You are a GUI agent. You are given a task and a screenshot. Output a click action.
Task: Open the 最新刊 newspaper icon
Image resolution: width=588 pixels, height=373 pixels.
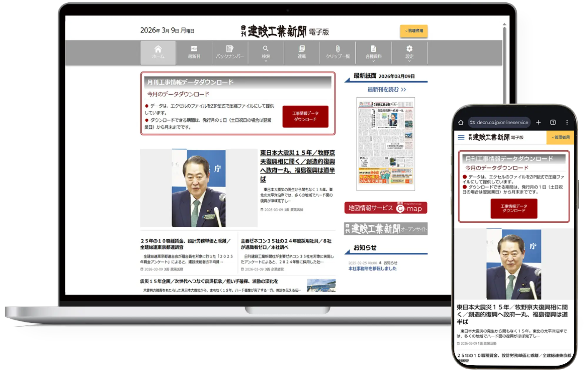194,49
